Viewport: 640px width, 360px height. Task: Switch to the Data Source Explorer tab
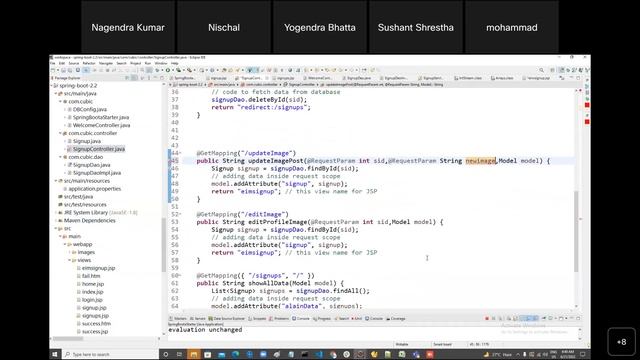point(227,318)
